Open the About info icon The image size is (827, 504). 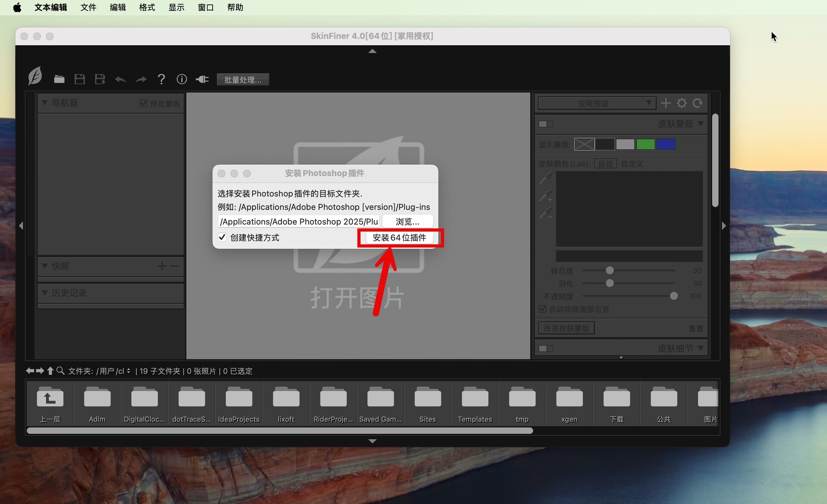[x=182, y=79]
